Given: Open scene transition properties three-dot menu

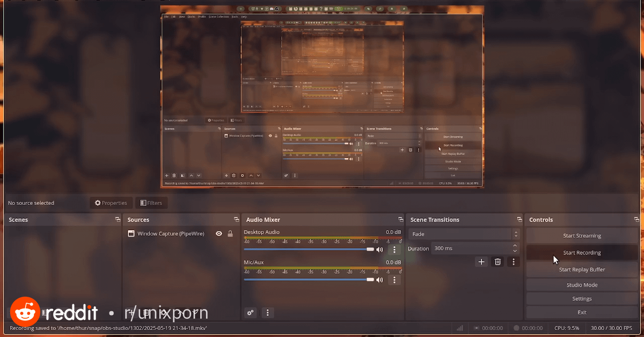Looking at the screenshot, I should click(x=514, y=262).
